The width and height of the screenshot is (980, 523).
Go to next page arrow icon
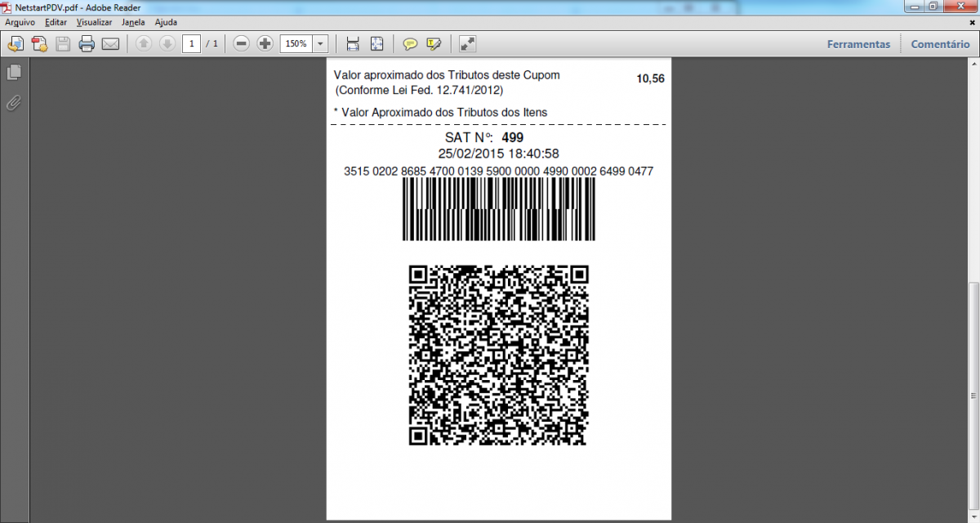click(x=167, y=44)
